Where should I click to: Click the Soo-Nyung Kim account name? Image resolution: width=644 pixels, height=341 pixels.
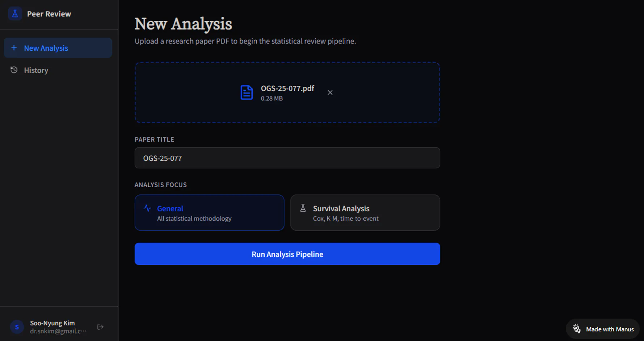tap(52, 323)
